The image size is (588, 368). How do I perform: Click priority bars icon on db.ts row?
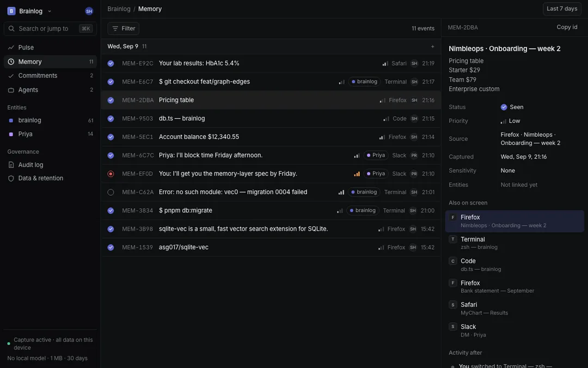386,119
